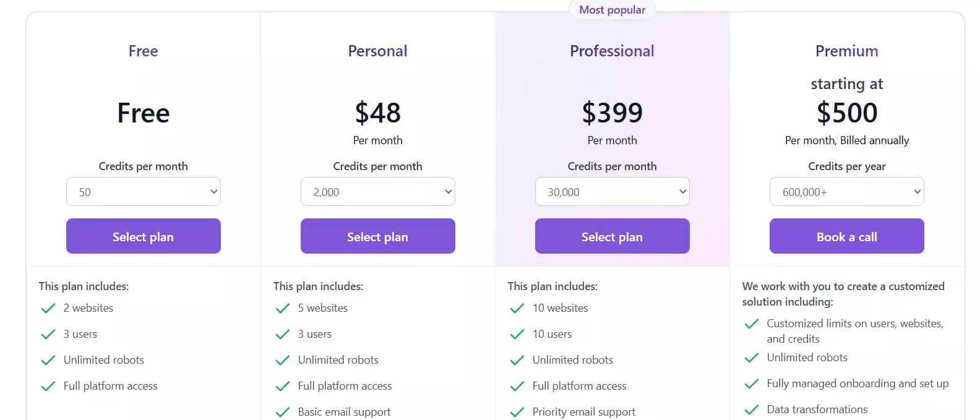Choose the Professional plan's Select plan button
Viewport: 980px width, 420px height.
[x=612, y=236]
